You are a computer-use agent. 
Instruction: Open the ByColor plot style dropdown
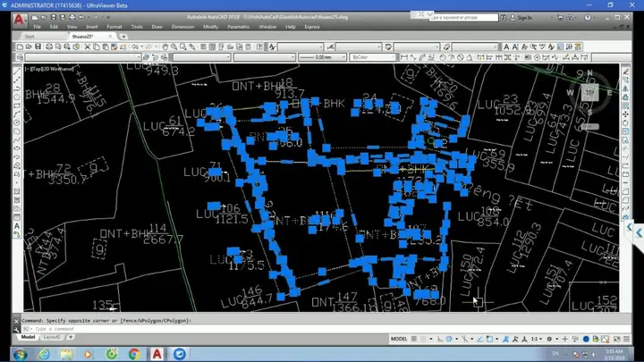pyautogui.click(x=373, y=57)
